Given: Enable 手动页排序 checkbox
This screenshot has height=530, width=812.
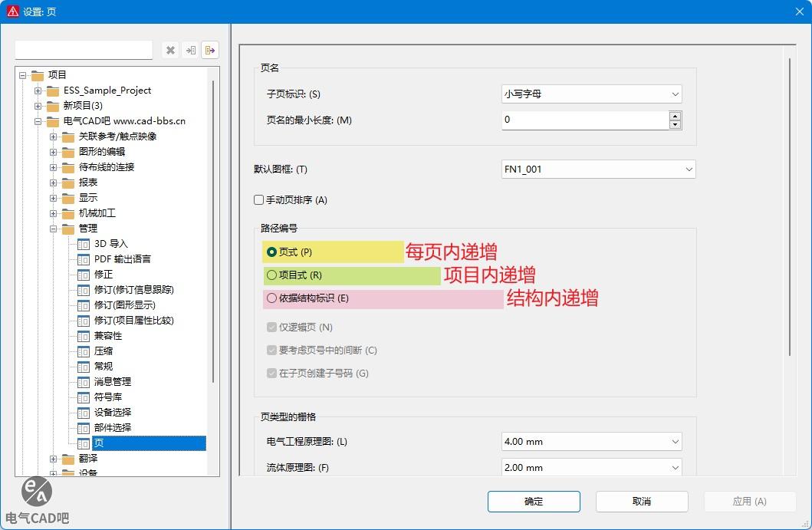Looking at the screenshot, I should [x=259, y=200].
